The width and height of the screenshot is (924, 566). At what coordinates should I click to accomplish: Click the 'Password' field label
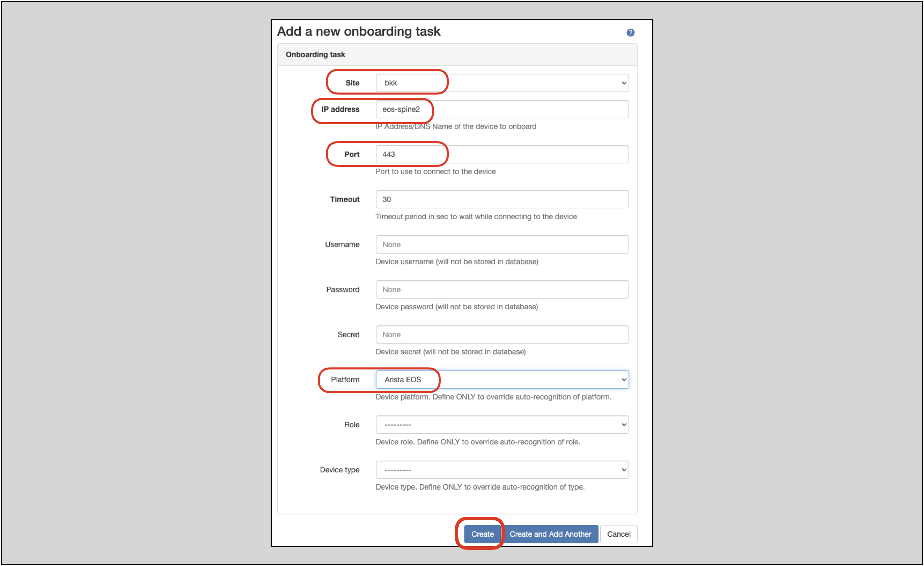pos(343,289)
